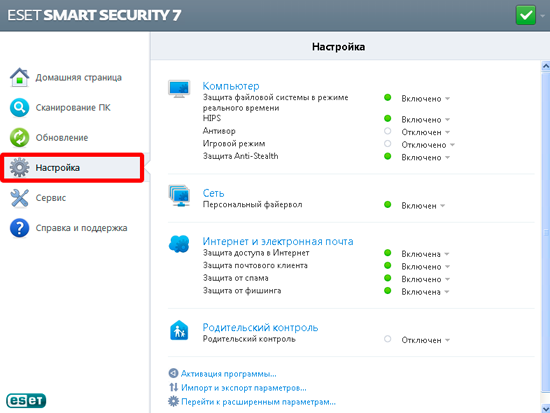Screen dimensions: 550x413
Task: Open the Сеть section heading
Action: [213, 193]
